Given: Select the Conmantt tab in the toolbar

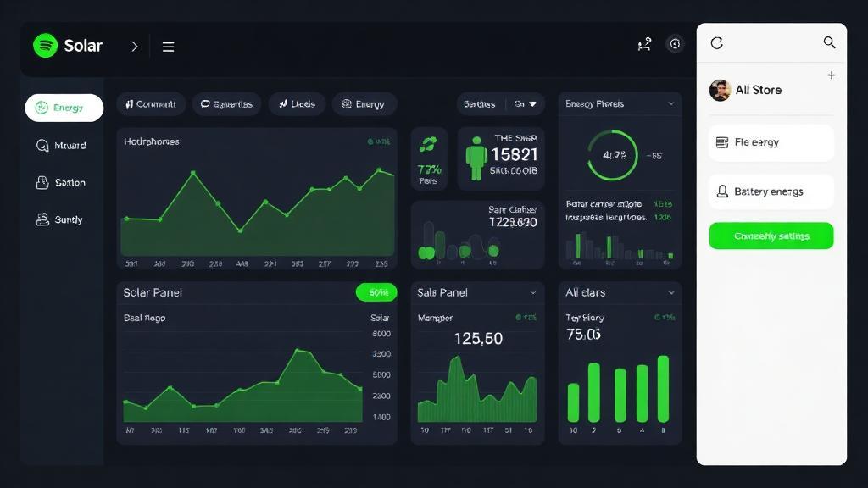Looking at the screenshot, I should pos(150,103).
